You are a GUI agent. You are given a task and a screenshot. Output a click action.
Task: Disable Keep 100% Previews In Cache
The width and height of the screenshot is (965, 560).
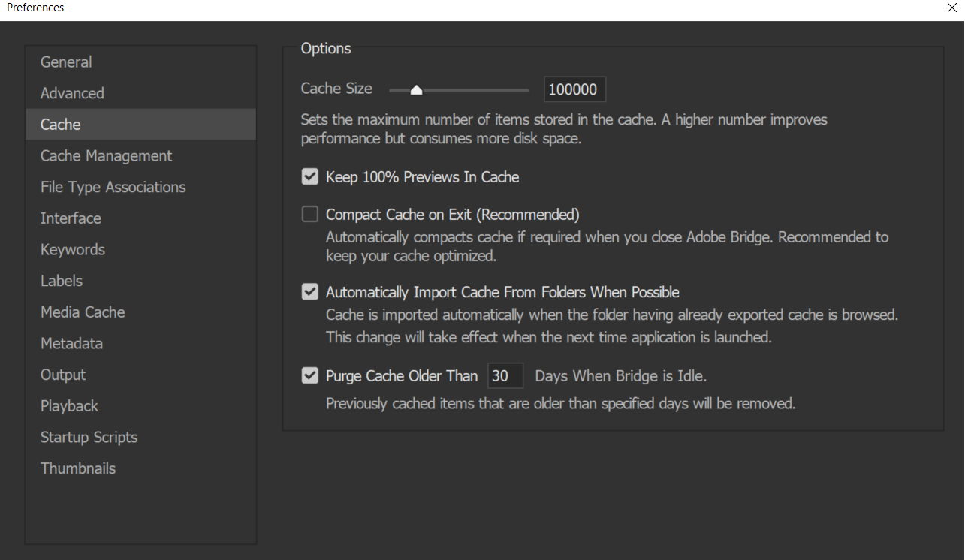tap(310, 177)
